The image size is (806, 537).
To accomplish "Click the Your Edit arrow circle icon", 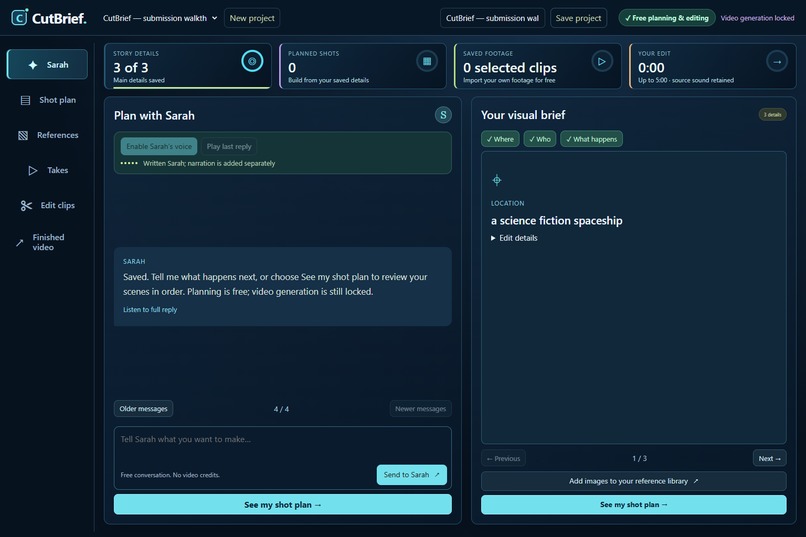I will tap(777, 61).
